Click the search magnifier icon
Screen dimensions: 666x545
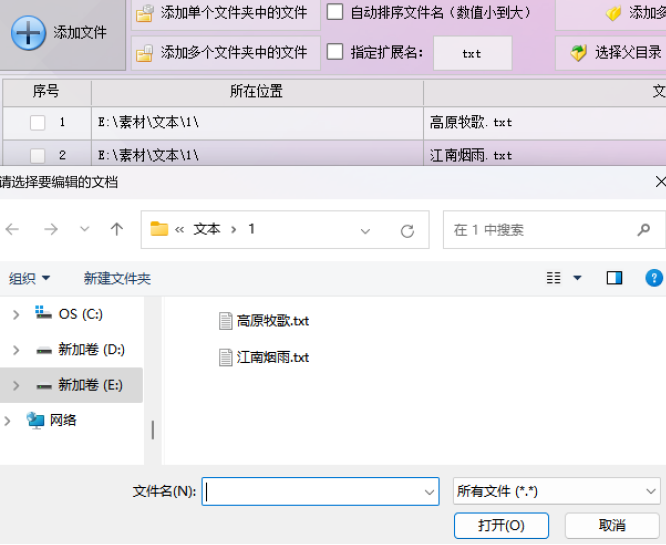click(x=643, y=230)
